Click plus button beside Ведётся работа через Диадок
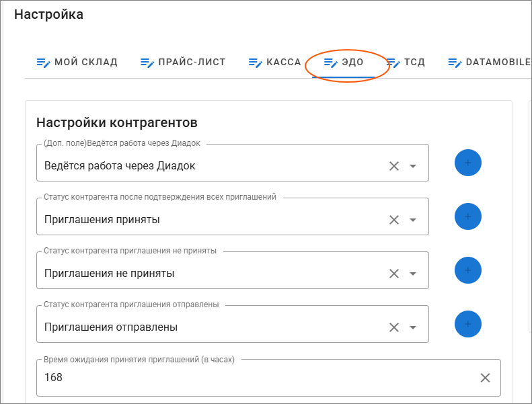 (468, 163)
